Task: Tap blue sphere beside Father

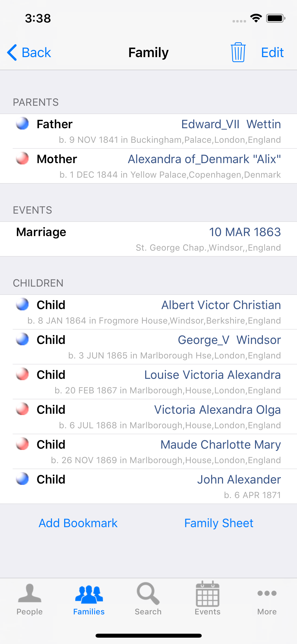Action: pyautogui.click(x=22, y=123)
